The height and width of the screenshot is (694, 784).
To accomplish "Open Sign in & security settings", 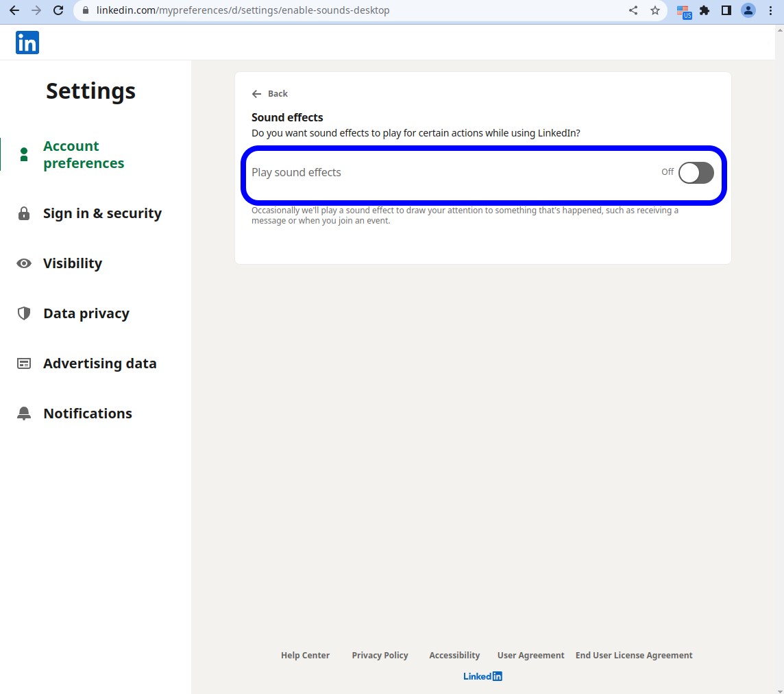I will tap(102, 213).
